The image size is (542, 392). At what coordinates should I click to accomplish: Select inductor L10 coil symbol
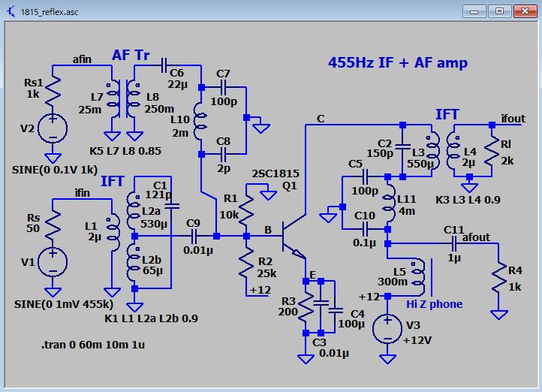click(200, 122)
